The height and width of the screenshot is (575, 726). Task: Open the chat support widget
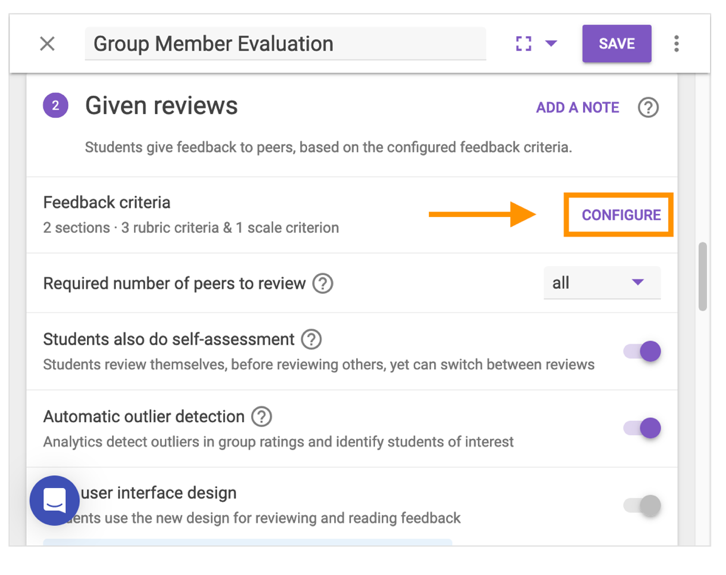point(54,500)
